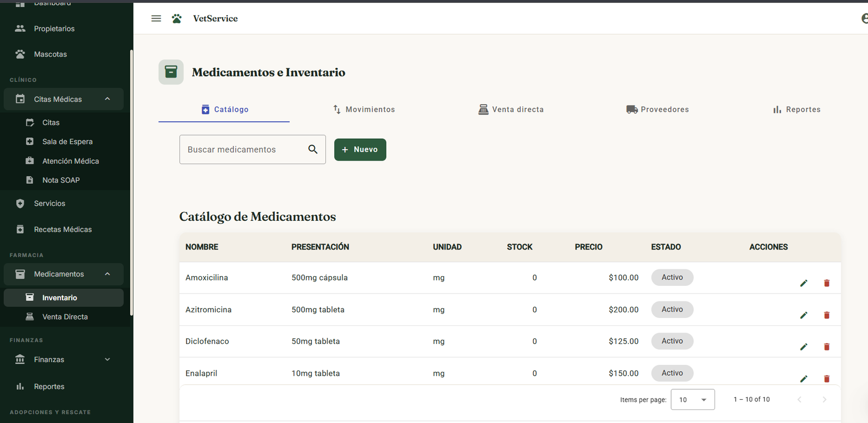Click the Nota SOAP document icon
868x423 pixels.
point(30,180)
